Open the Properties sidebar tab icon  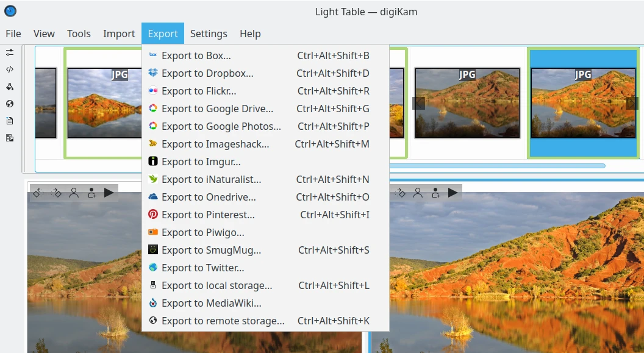click(10, 52)
